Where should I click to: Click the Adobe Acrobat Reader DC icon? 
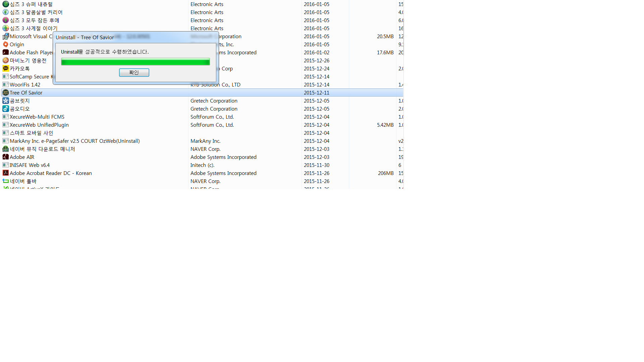click(x=5, y=173)
